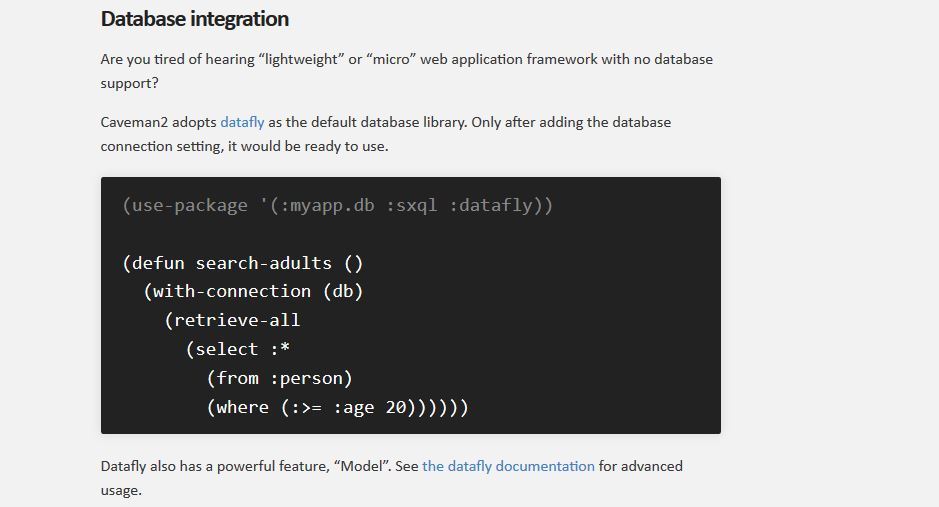Click the retrieve-all code line
939x507 pixels.
(232, 320)
